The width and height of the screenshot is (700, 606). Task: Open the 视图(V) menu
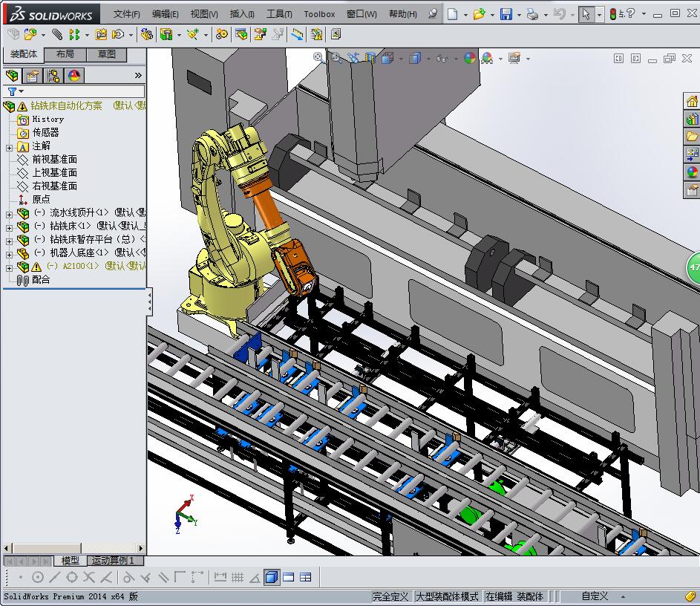point(204,14)
